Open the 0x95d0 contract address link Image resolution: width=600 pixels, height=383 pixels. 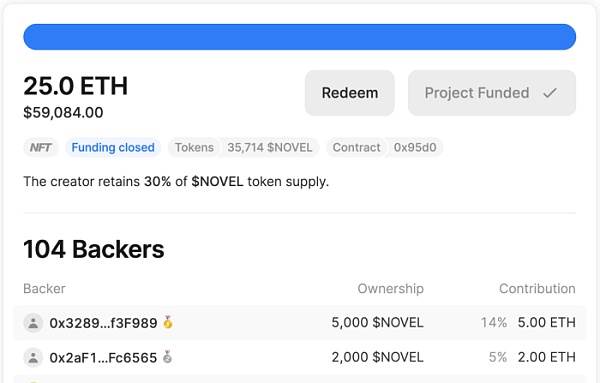(x=415, y=147)
